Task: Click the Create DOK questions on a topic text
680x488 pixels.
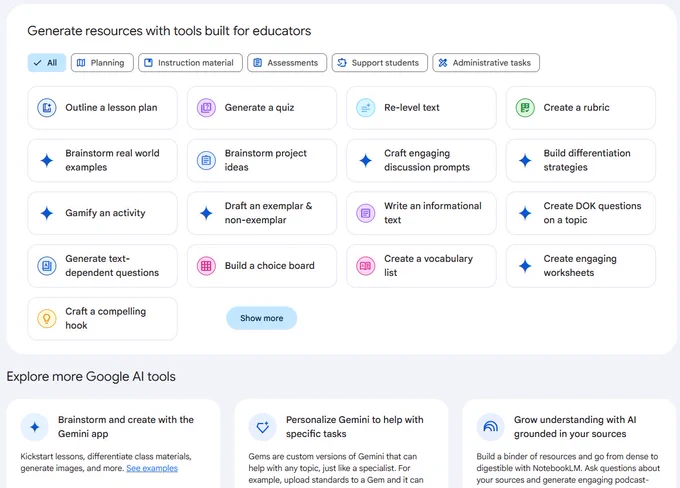Action: (x=592, y=213)
